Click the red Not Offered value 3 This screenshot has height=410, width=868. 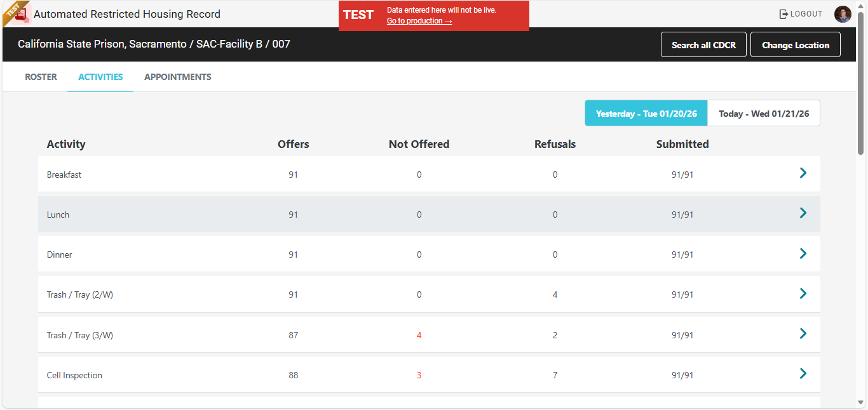tap(419, 375)
